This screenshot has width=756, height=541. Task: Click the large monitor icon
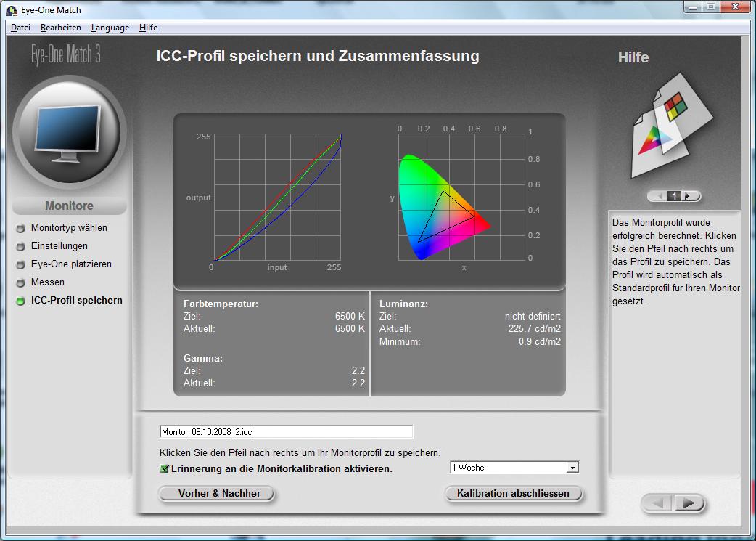click(x=70, y=133)
